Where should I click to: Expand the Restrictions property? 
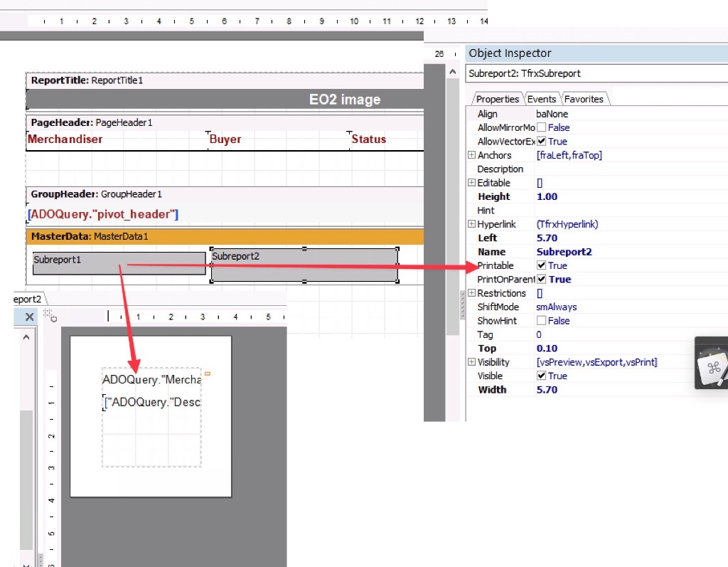pos(472,293)
